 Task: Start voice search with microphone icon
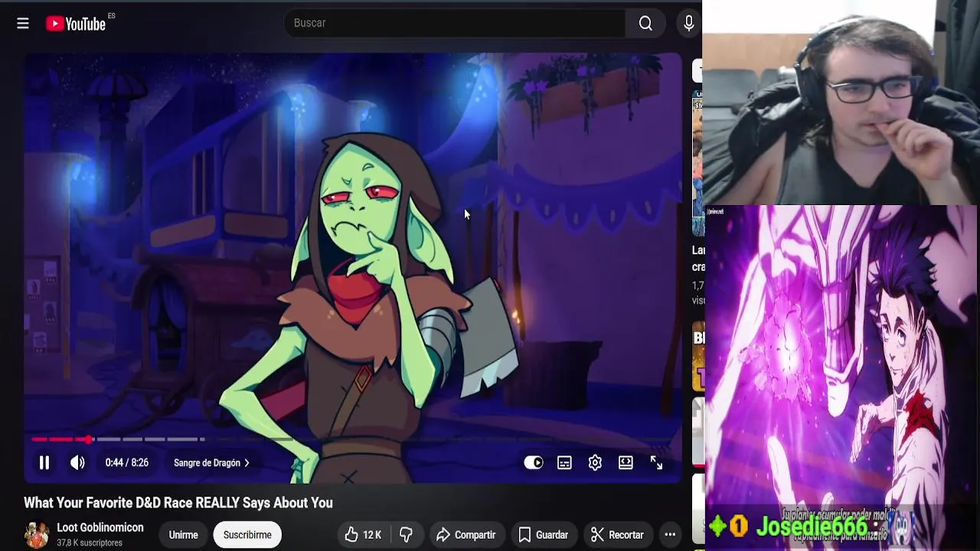click(689, 24)
